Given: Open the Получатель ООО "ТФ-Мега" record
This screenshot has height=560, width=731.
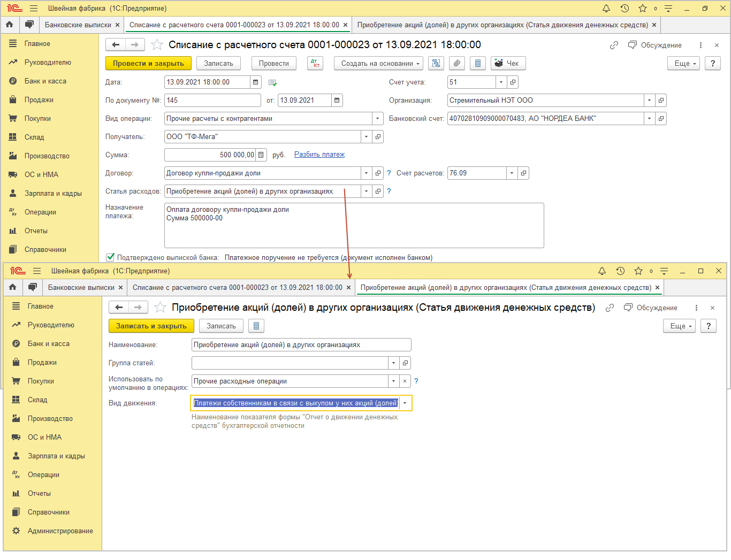Looking at the screenshot, I should tap(378, 137).
